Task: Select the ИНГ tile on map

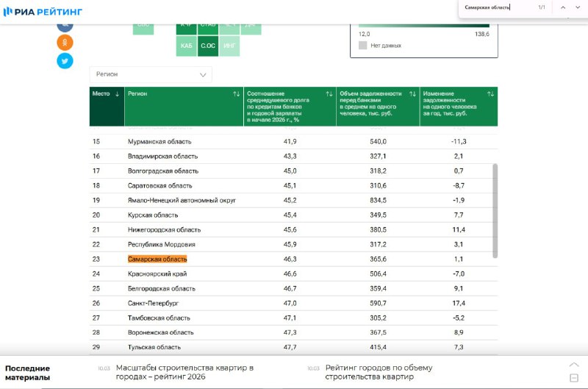Action: pos(229,46)
